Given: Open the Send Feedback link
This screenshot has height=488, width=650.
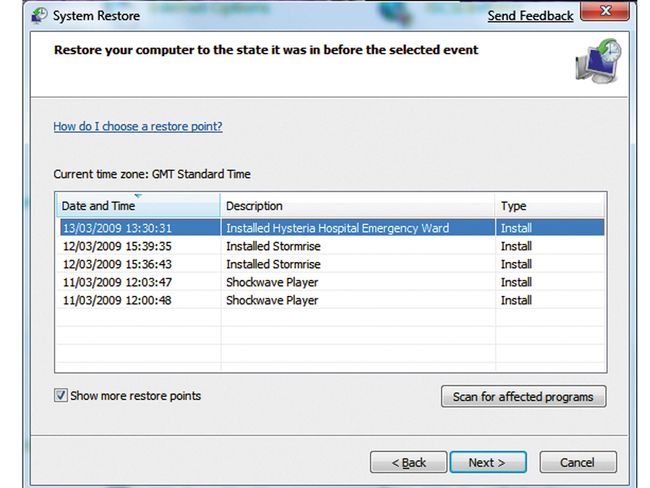Looking at the screenshot, I should coord(530,16).
